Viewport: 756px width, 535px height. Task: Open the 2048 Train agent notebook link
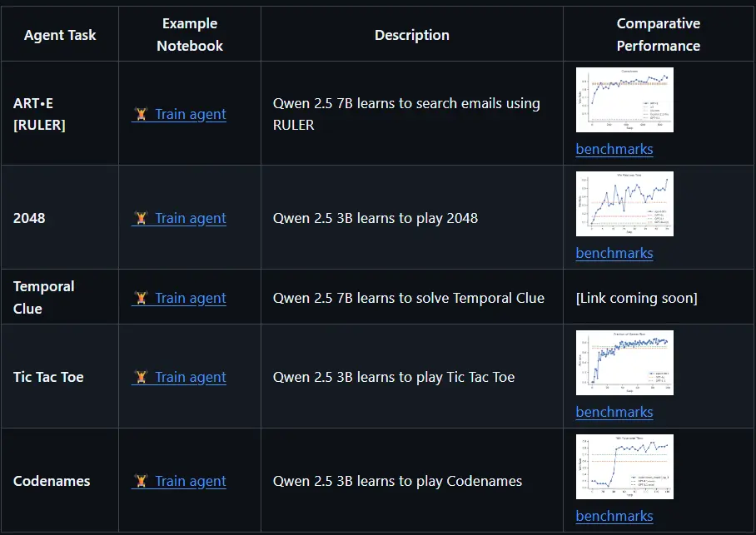click(190, 218)
